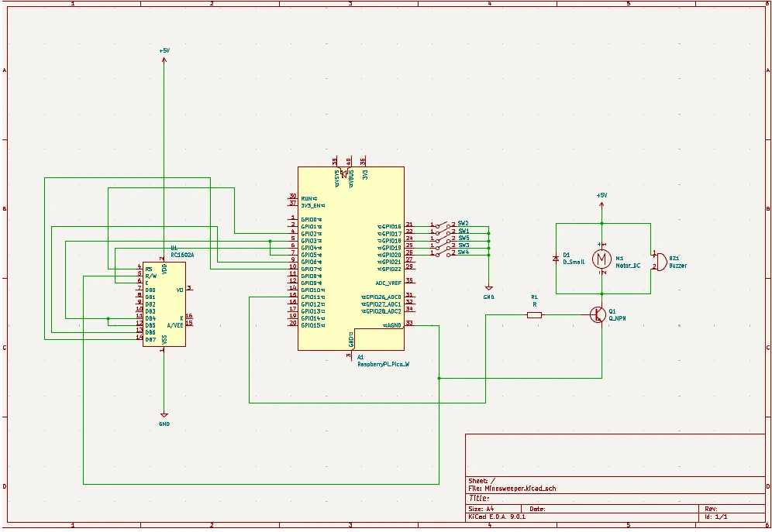
Task: Select the RC1602A LCD symbol body
Action: [x=164, y=304]
